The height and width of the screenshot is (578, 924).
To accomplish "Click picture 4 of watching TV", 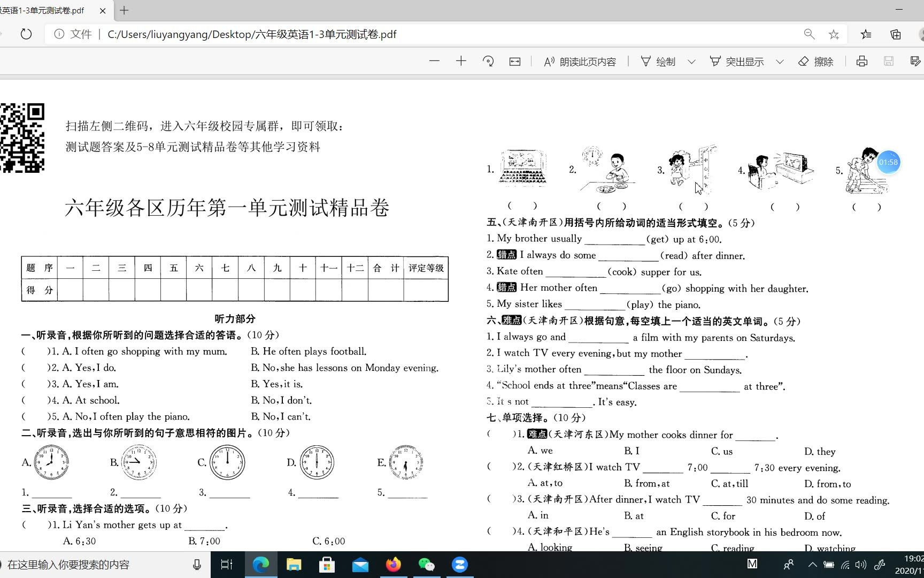I will [781, 170].
